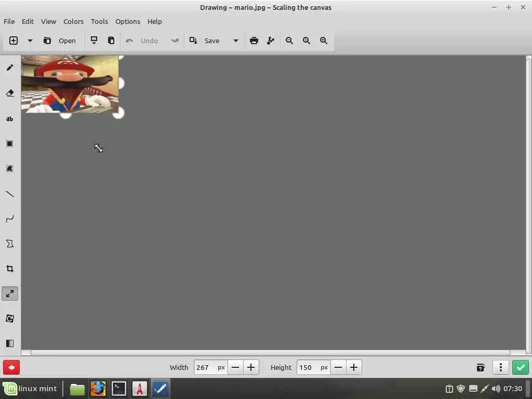Click the horizontal scrollbar
The height and width of the screenshot is (399, 532).
pos(270,353)
